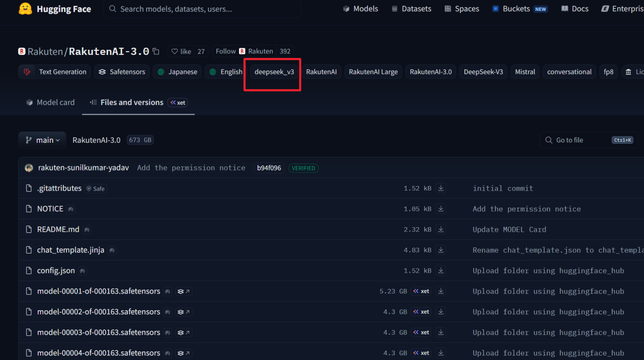Copy the RakutenAI-3.0 model name
Image resolution: width=644 pixels, height=360 pixels.
coord(156,51)
